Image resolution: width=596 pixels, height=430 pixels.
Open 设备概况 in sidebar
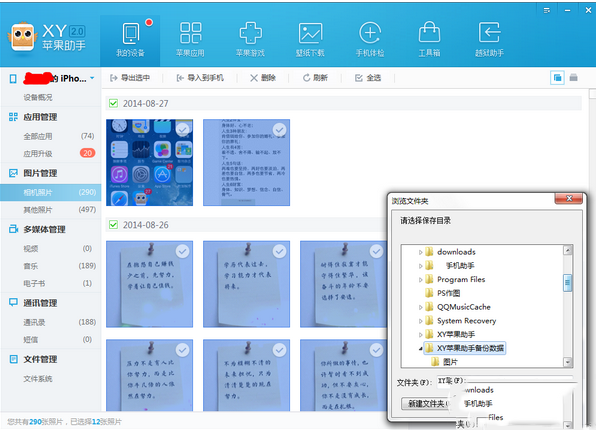38,97
